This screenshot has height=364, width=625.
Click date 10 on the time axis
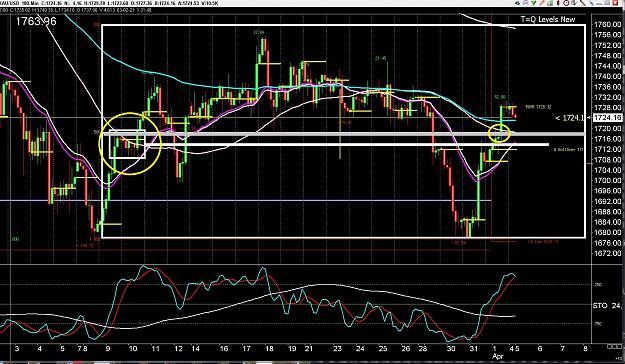click(x=133, y=349)
